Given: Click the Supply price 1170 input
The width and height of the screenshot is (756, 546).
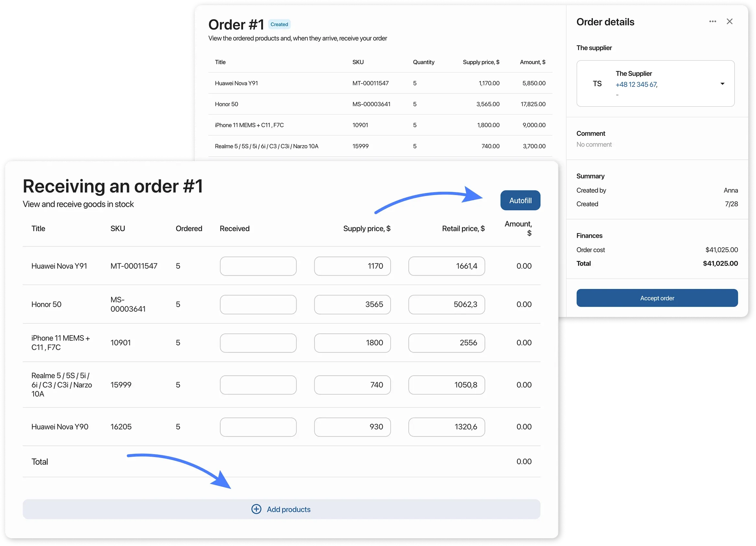Looking at the screenshot, I should coord(352,266).
